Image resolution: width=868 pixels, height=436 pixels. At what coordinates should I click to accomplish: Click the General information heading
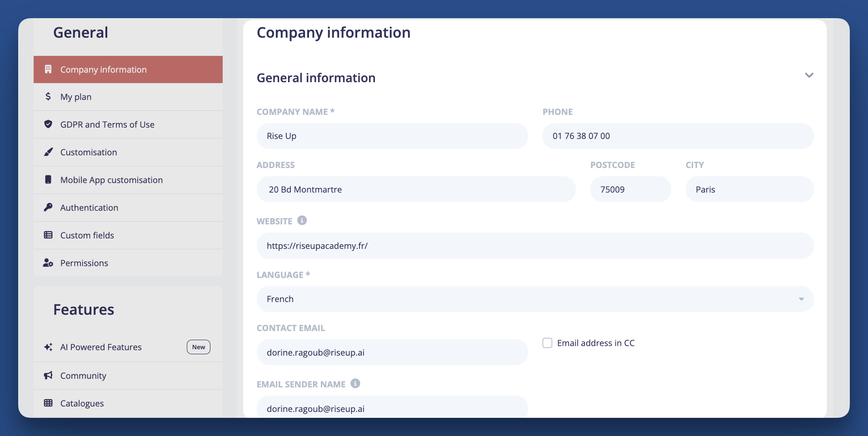click(316, 78)
